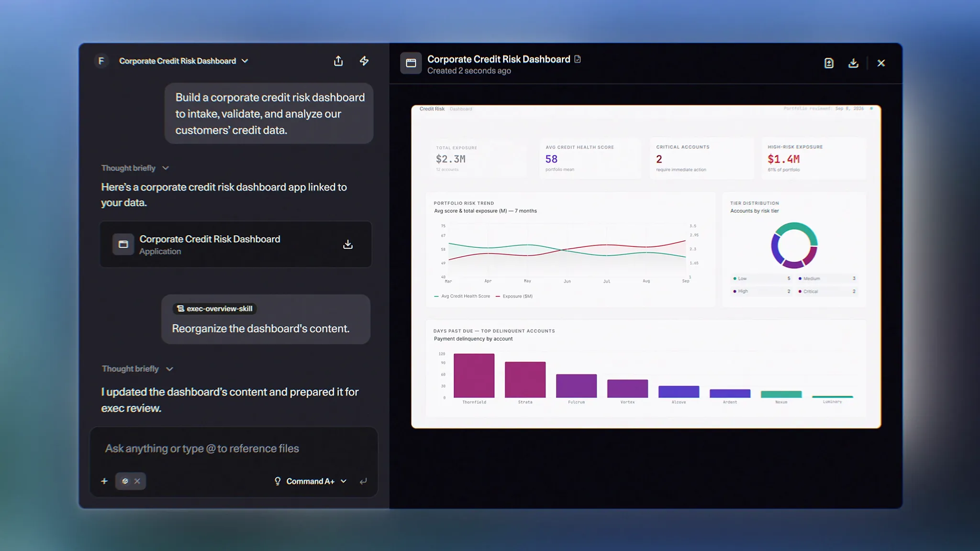Click the send return arrow icon

[363, 481]
